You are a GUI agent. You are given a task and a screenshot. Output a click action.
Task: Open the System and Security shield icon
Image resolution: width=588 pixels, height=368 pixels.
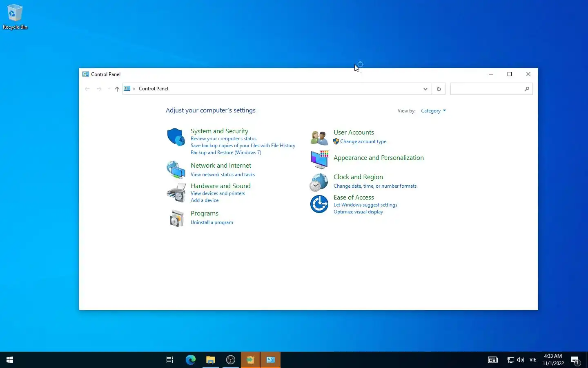coord(176,137)
